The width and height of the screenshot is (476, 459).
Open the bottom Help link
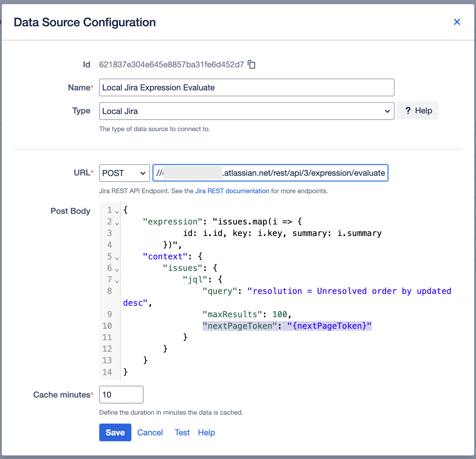(206, 433)
